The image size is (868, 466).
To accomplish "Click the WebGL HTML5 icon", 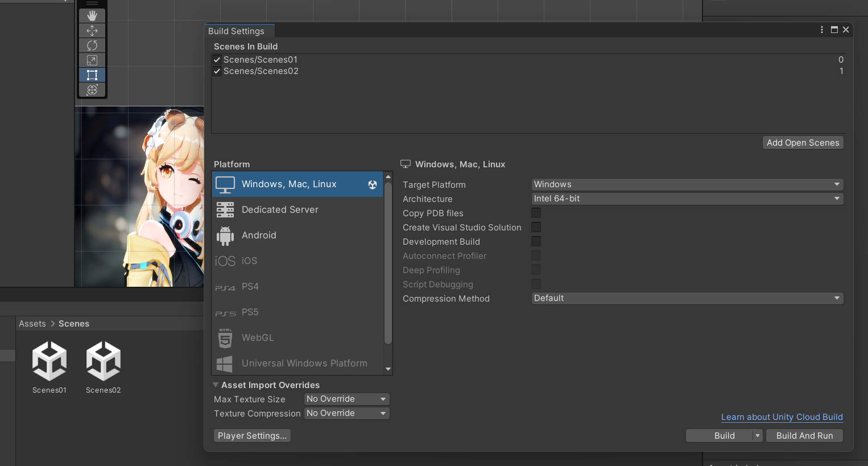I will click(x=225, y=338).
